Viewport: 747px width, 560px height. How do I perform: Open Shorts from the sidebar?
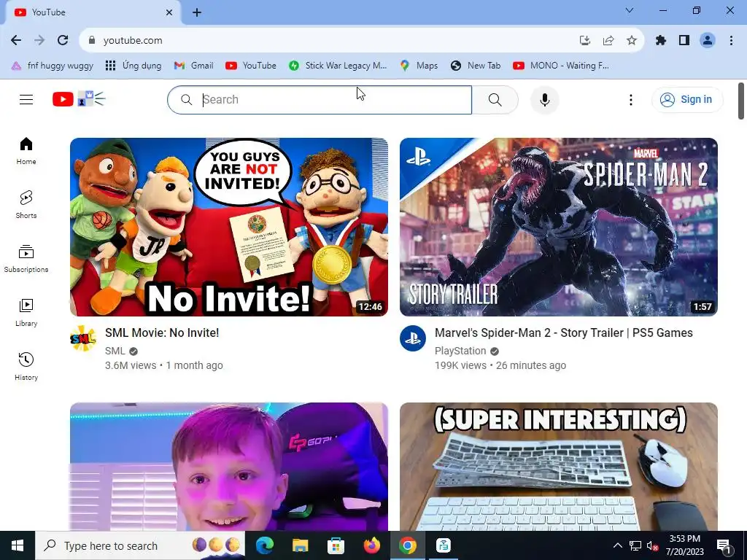coord(26,205)
